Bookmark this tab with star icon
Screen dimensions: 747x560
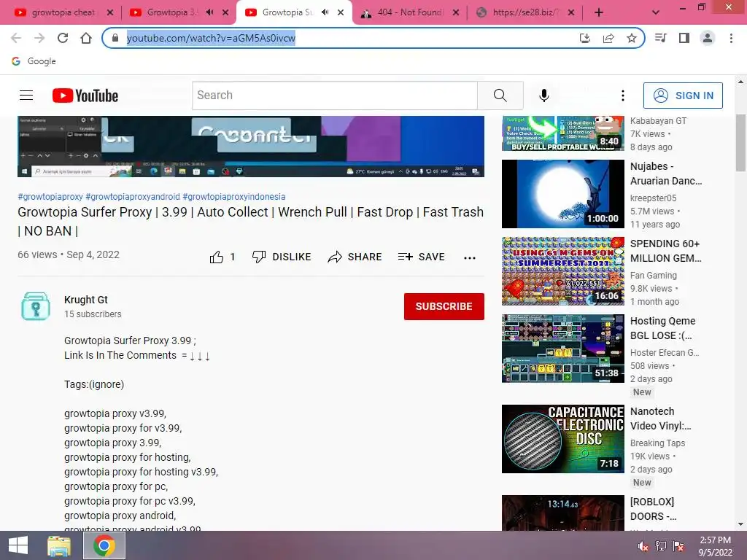[x=632, y=38]
